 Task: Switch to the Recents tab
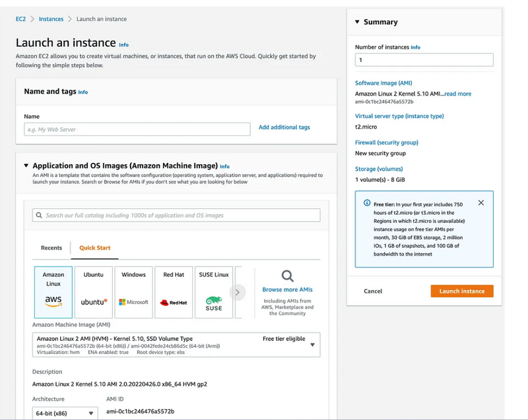(51, 248)
